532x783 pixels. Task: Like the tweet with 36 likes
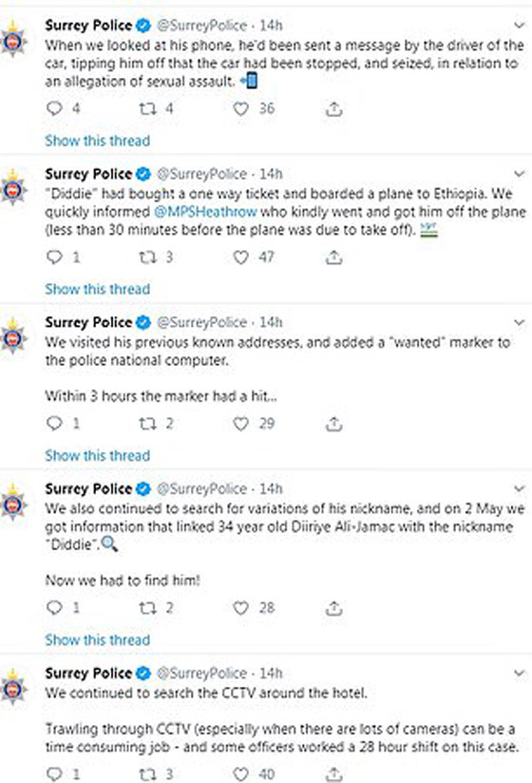[x=241, y=108]
